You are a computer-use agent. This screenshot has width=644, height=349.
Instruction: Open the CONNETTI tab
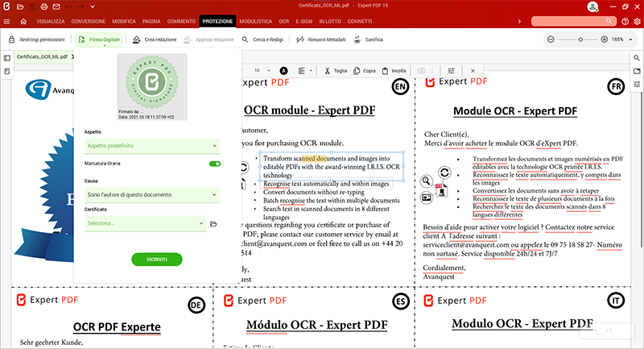click(360, 22)
